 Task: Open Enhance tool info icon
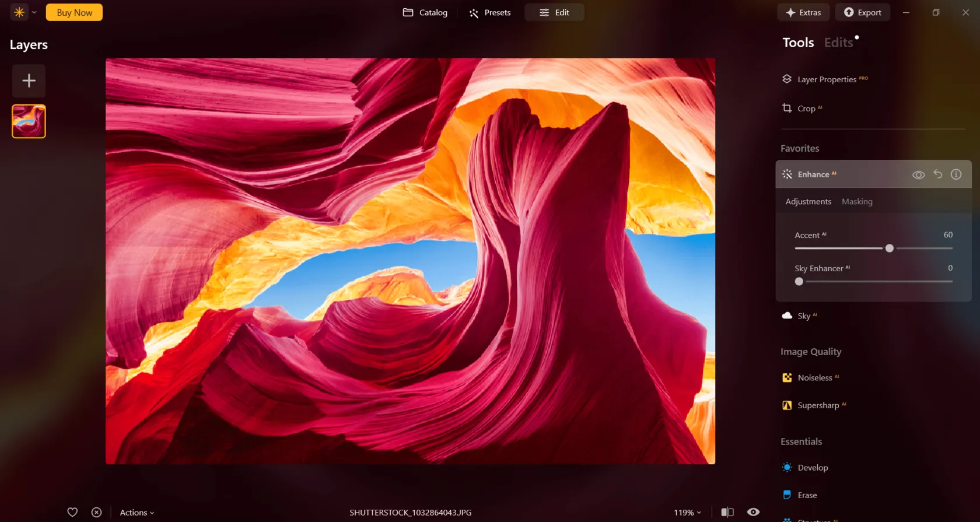[x=956, y=174]
